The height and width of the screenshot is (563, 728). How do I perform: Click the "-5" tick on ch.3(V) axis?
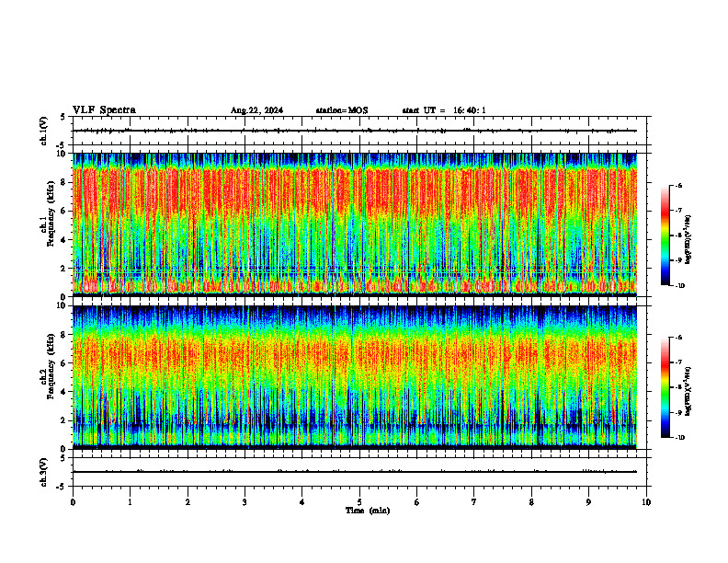62,487
